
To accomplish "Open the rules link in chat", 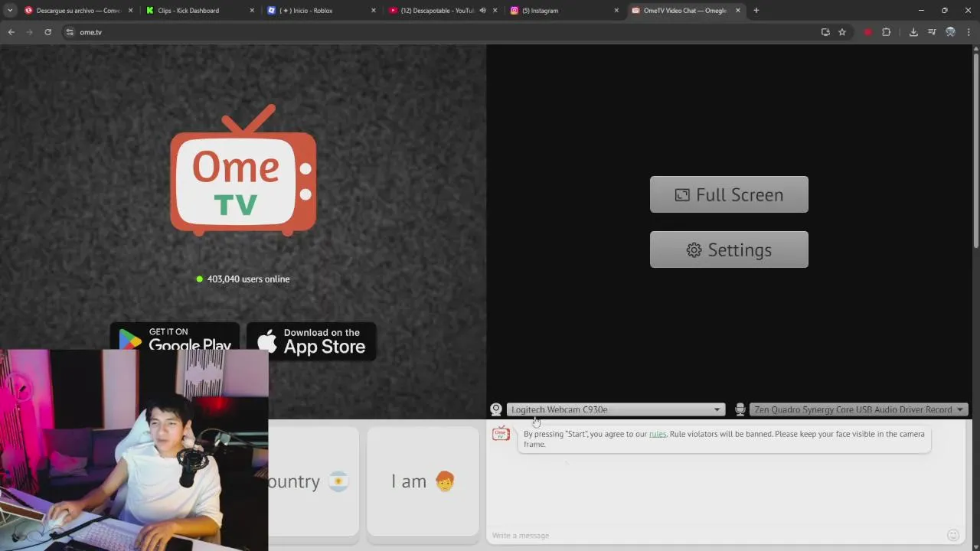I will [658, 434].
